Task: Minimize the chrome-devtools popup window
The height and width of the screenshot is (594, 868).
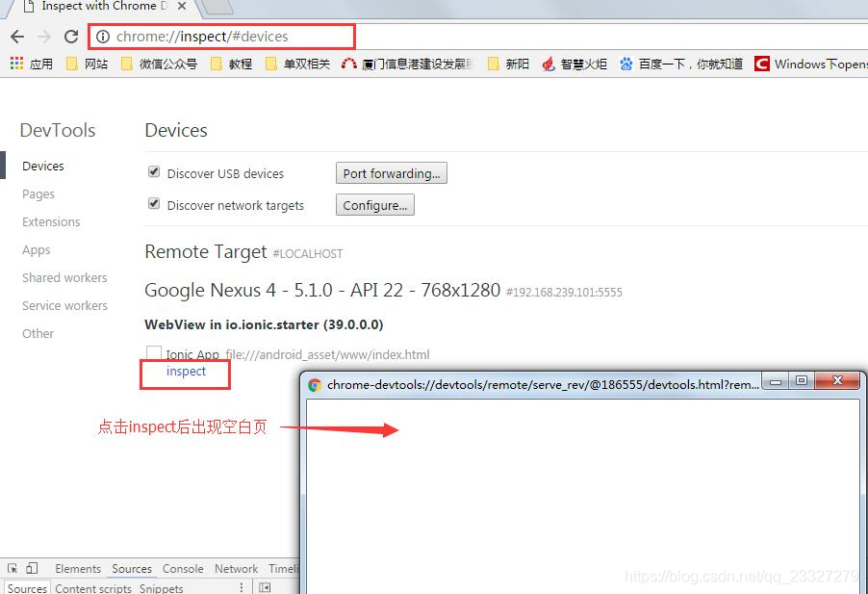Action: 775,381
